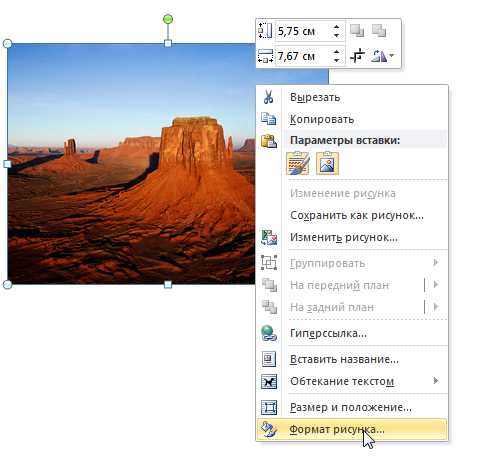The width and height of the screenshot is (478, 457).
Task: Decrease the width 7,67 см spinner
Action: (336, 60)
